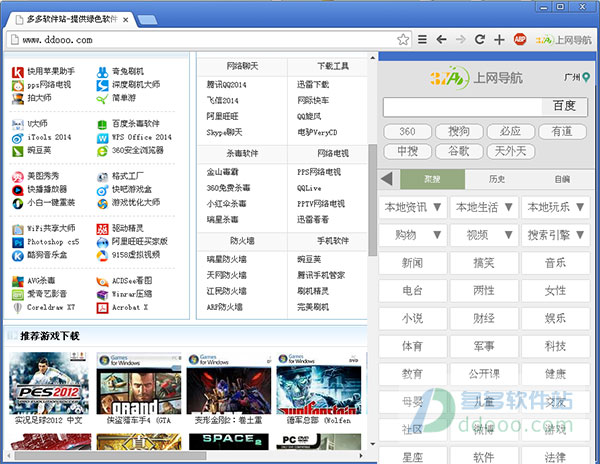600x464 pixels.
Task: Click the 酷狗音乐盒 blue K icon
Action: point(18,256)
